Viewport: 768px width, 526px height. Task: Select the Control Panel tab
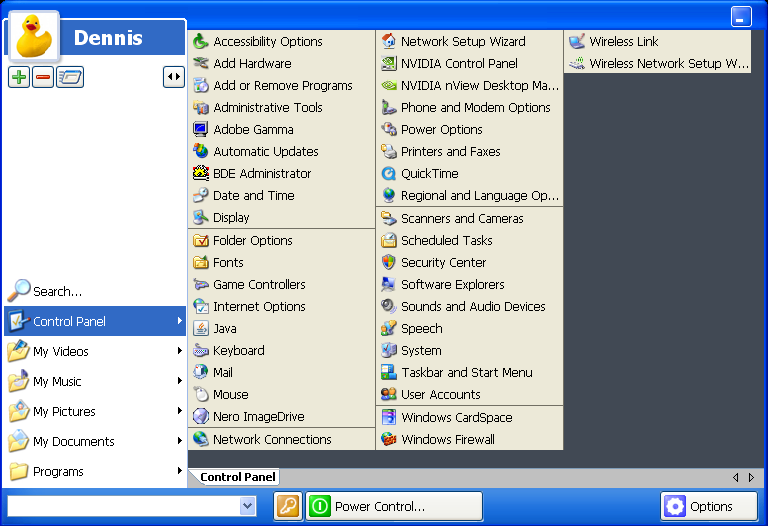pyautogui.click(x=237, y=477)
